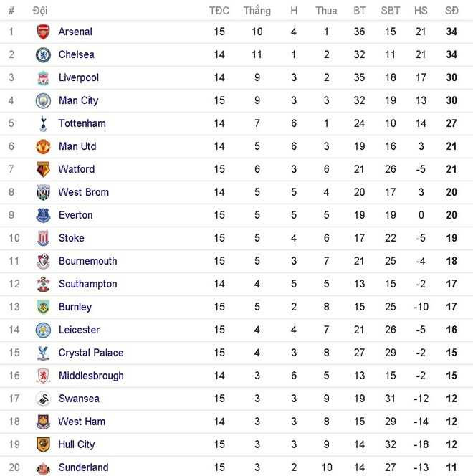
Task: Click the Watford club crest icon
Action: (x=44, y=169)
